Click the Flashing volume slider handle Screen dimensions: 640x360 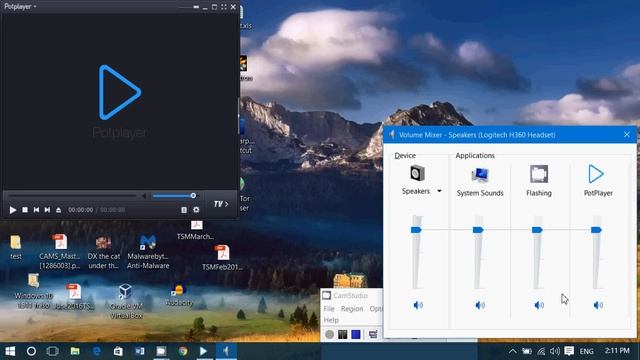click(537, 230)
